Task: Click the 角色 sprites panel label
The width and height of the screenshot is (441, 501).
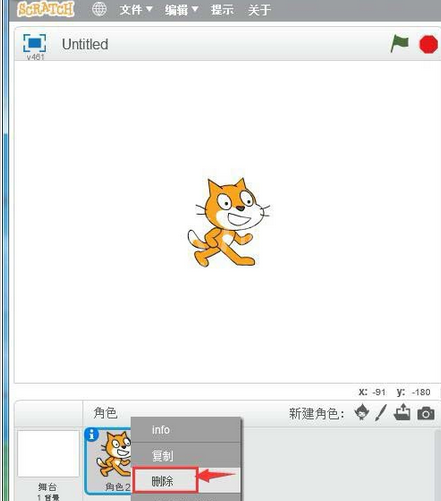Action: pos(105,413)
